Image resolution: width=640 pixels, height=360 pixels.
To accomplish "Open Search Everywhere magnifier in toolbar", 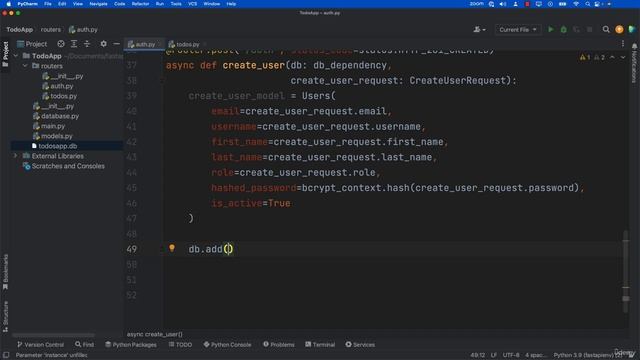I will click(x=606, y=29).
